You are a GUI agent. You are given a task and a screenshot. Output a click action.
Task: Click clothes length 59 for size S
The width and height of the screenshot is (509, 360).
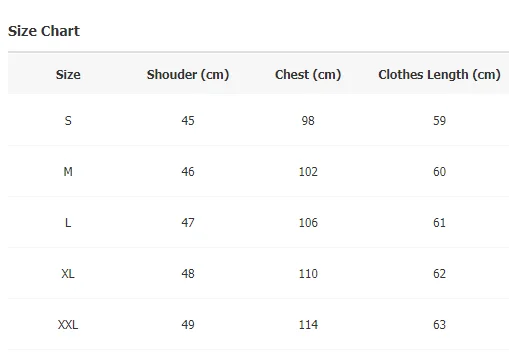[439, 120]
